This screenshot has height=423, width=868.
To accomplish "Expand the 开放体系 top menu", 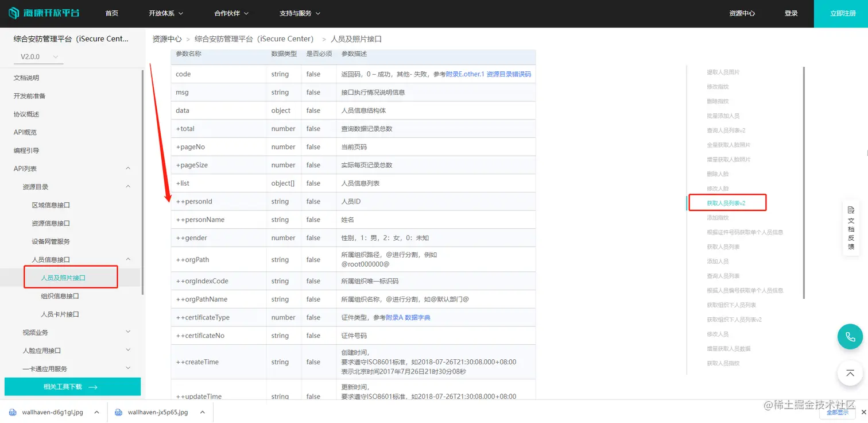I will pos(165,13).
